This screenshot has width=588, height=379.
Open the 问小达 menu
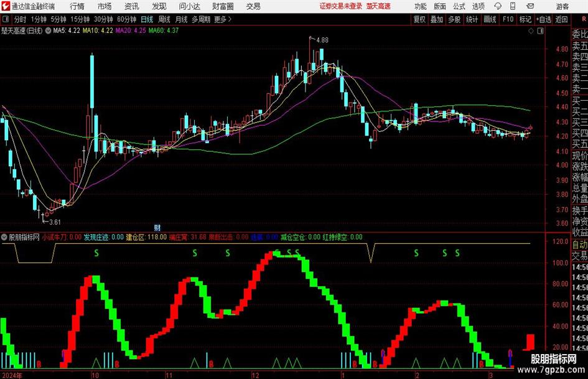click(189, 6)
